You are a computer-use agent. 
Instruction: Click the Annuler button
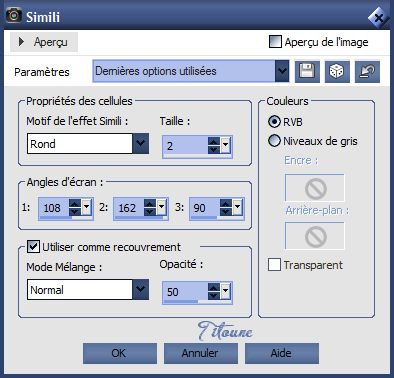pos(201,353)
